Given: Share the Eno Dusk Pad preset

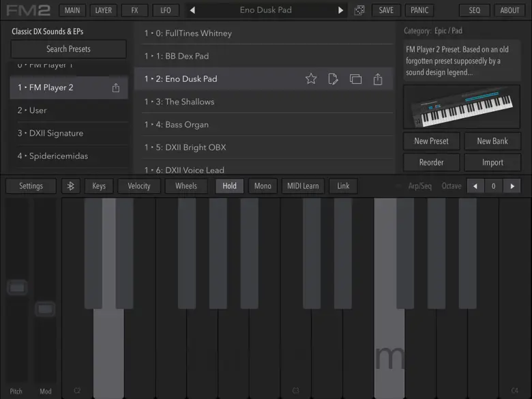Looking at the screenshot, I should coord(378,78).
